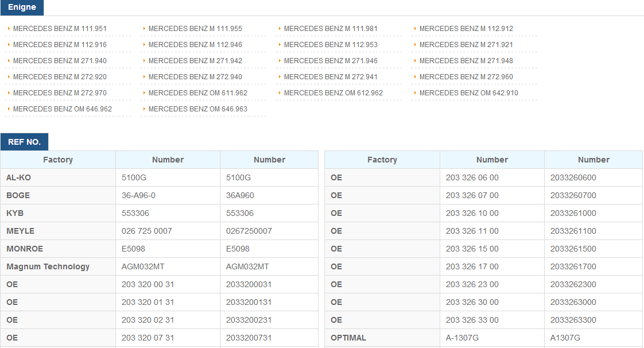Open the Enigne section tab
This screenshot has width=644, height=348.
pos(22,7)
